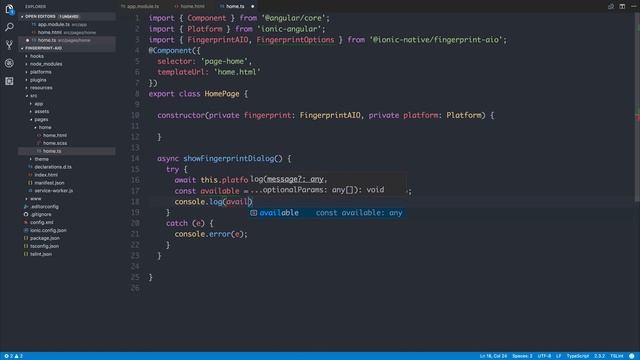The width and height of the screenshot is (640, 360).
Task: Open ionic.config.json file
Action: coord(48,230)
